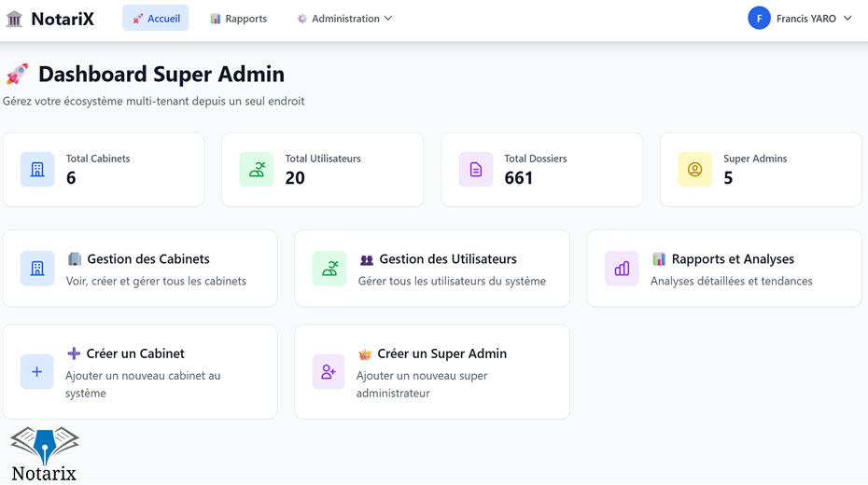Image resolution: width=868 pixels, height=485 pixels.
Task: Open the Francis YARO account dropdown
Action: coord(805,19)
